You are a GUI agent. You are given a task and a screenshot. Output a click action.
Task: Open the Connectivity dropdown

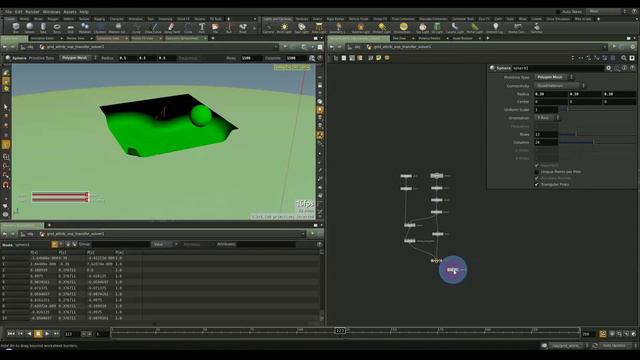(x=560, y=86)
